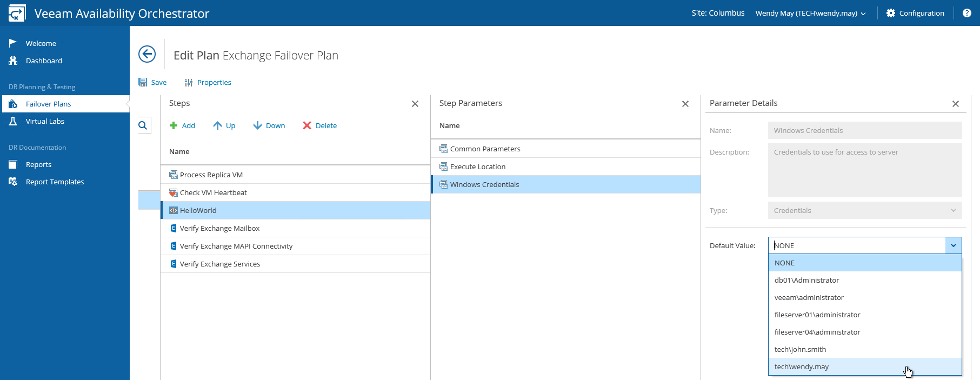Screen dimensions: 980x380
Task: Open the Dashboard page
Action: (44, 61)
